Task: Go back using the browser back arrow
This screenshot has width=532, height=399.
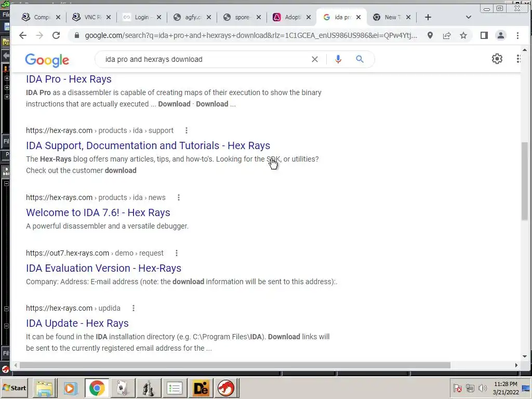Action: point(23,35)
